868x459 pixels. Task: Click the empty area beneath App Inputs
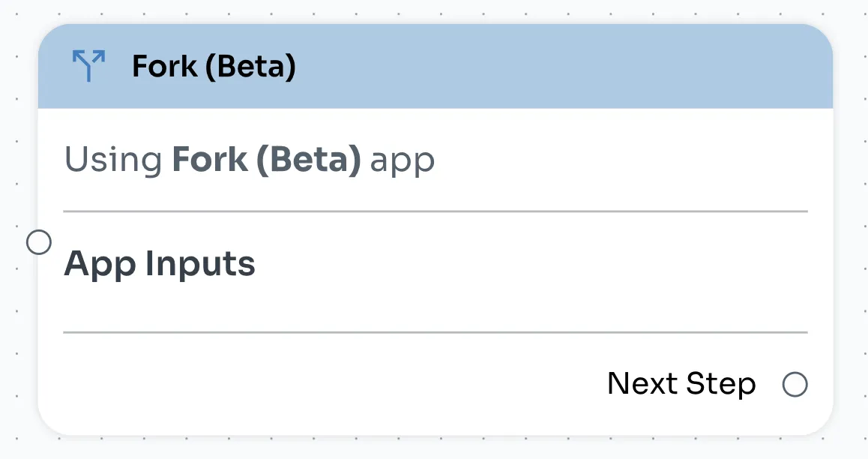coord(435,306)
